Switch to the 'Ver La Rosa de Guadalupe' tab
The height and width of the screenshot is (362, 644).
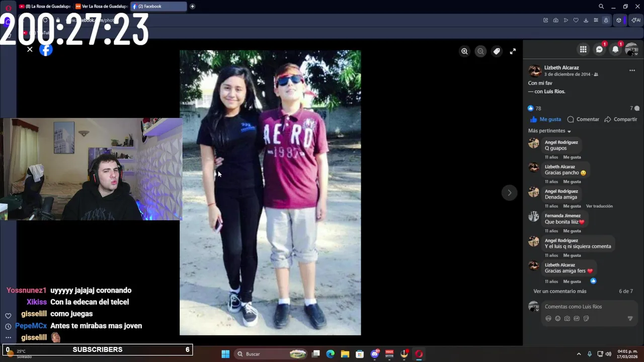tap(101, 7)
